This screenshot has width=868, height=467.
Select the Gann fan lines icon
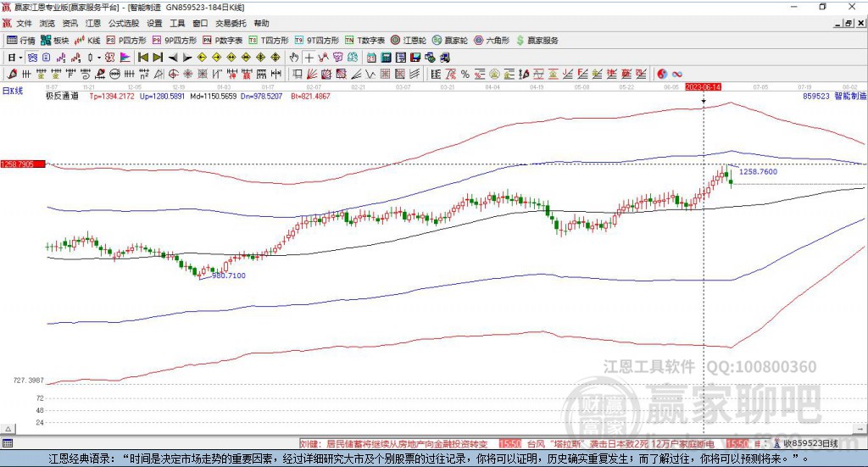click(x=312, y=74)
